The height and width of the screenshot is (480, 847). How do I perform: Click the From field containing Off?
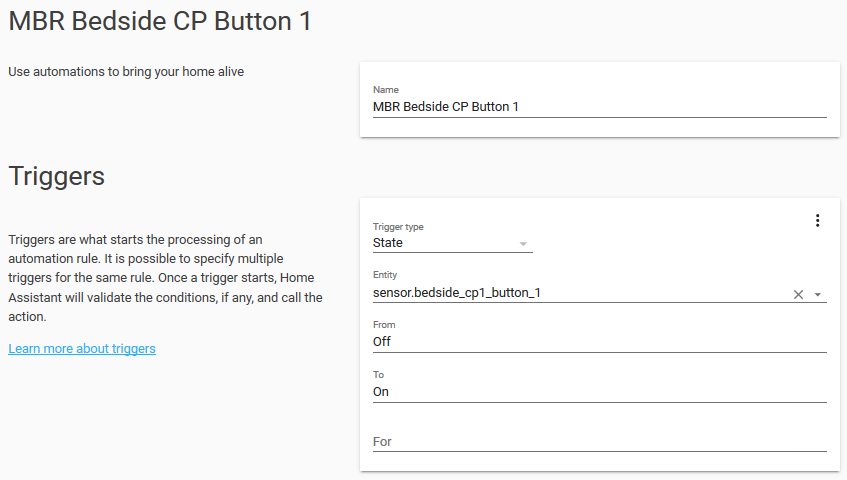(x=598, y=341)
